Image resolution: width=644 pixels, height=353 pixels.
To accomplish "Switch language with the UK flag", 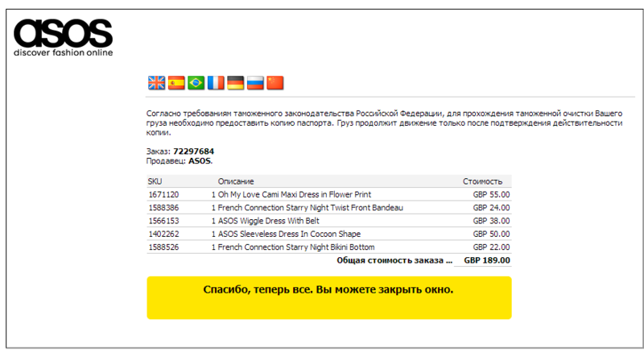I will coord(156,83).
